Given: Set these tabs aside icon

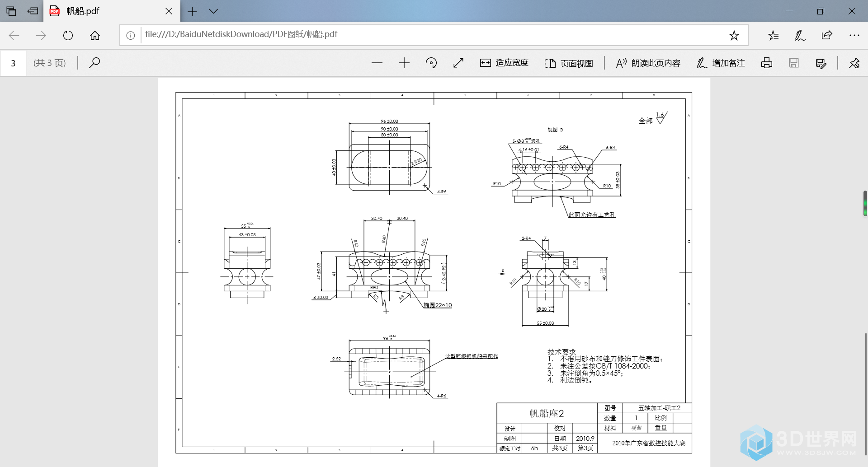Looking at the screenshot, I should click(x=33, y=11).
